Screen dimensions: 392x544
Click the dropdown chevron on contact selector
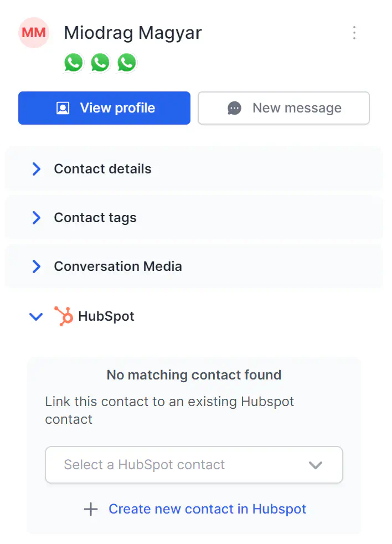[x=316, y=465]
